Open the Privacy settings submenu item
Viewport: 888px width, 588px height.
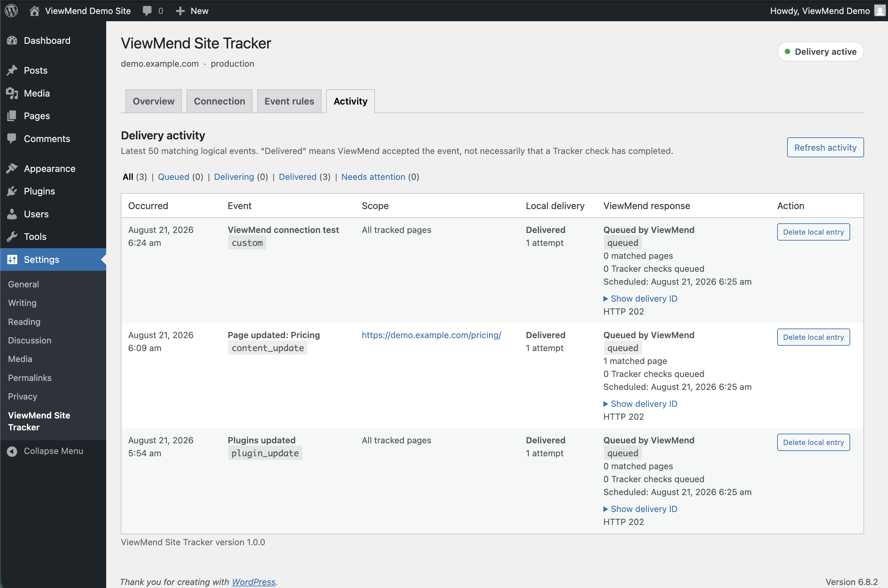[23, 397]
